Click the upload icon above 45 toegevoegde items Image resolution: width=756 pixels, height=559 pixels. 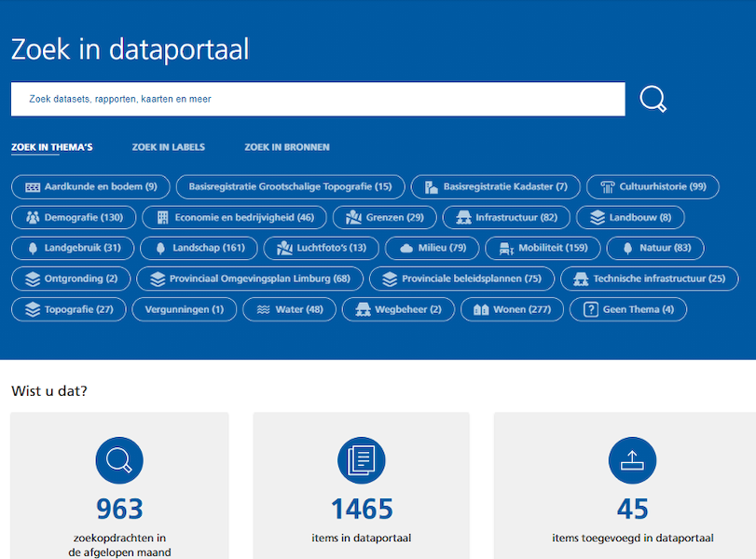pos(632,459)
